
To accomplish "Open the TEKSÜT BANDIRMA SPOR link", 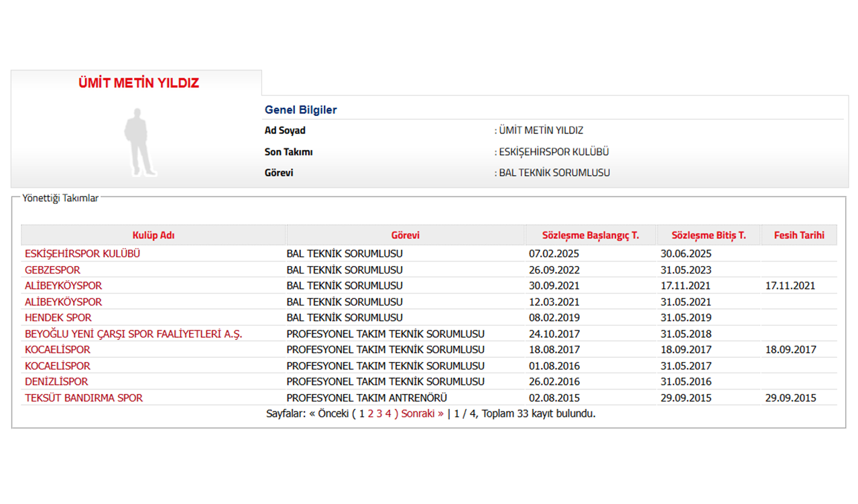I will 84,398.
